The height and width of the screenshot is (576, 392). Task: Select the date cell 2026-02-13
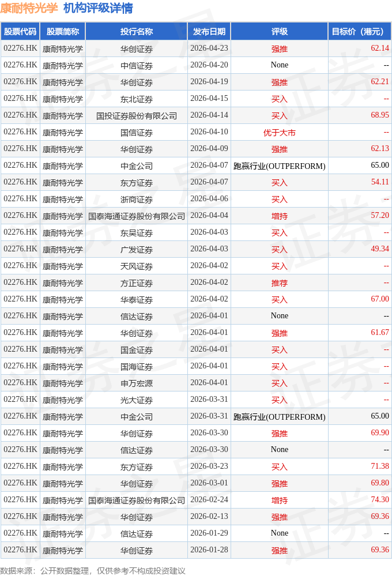point(209,516)
